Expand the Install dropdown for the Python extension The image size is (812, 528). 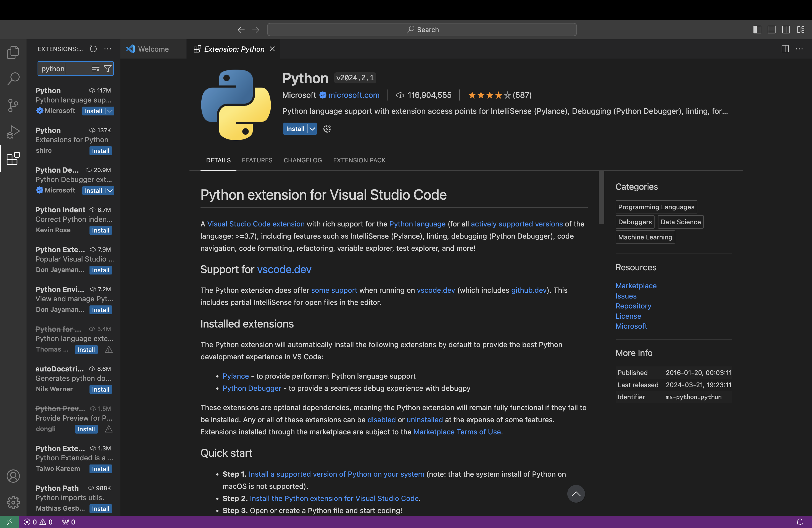coord(312,129)
